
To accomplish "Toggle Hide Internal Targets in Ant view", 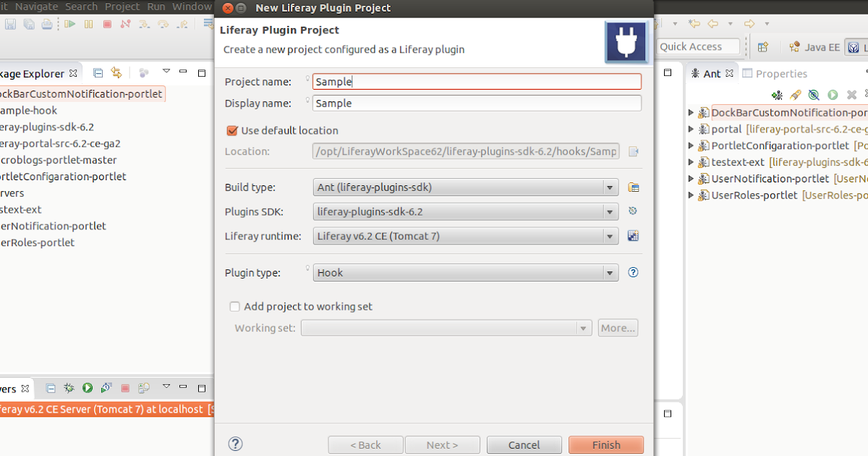I will (813, 94).
